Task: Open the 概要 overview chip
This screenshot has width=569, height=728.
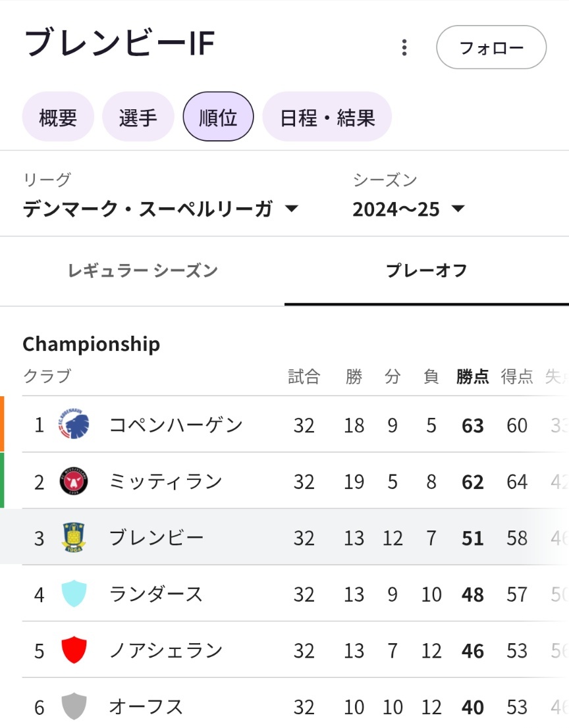Action: [58, 117]
